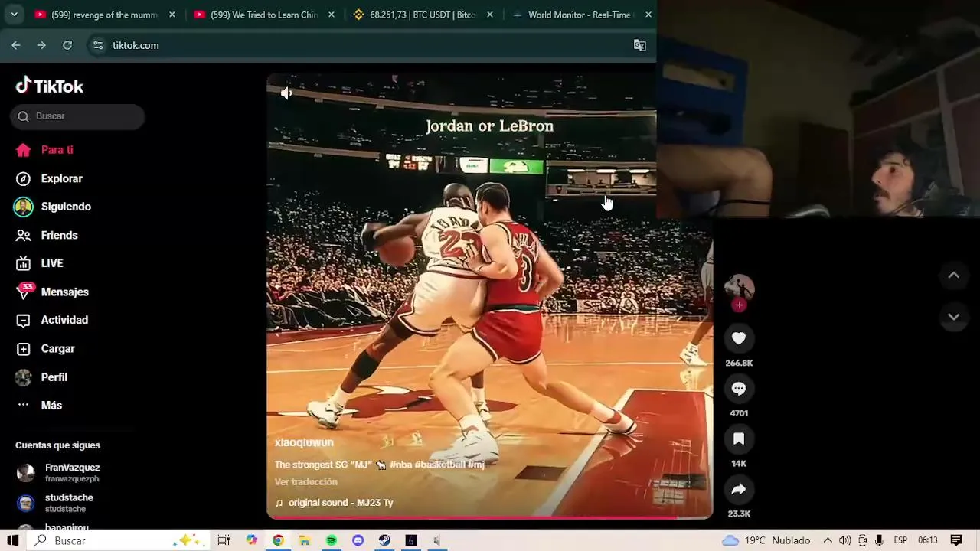Click Ver traducción under the caption
This screenshot has height=551, width=980.
(x=305, y=481)
